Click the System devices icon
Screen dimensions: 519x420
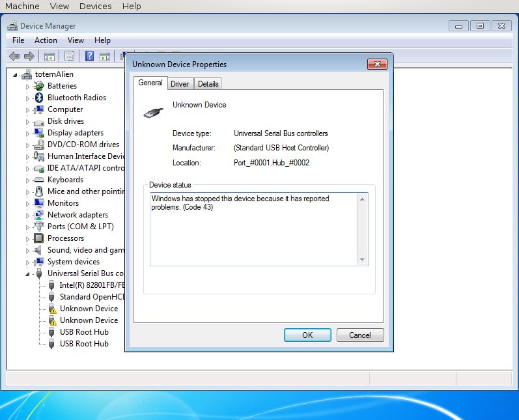point(38,262)
